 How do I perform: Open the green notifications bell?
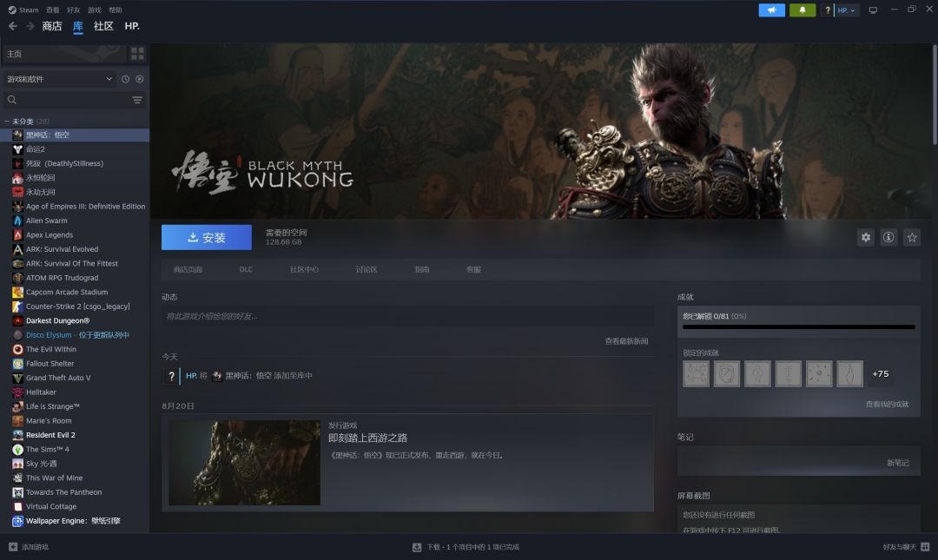click(x=803, y=10)
